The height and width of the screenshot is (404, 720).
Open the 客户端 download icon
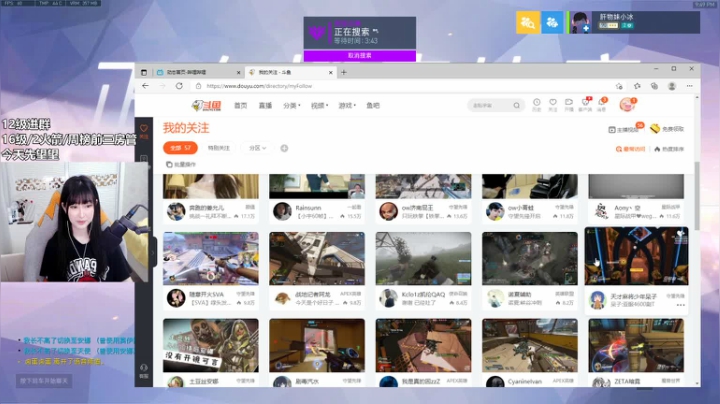tap(585, 105)
